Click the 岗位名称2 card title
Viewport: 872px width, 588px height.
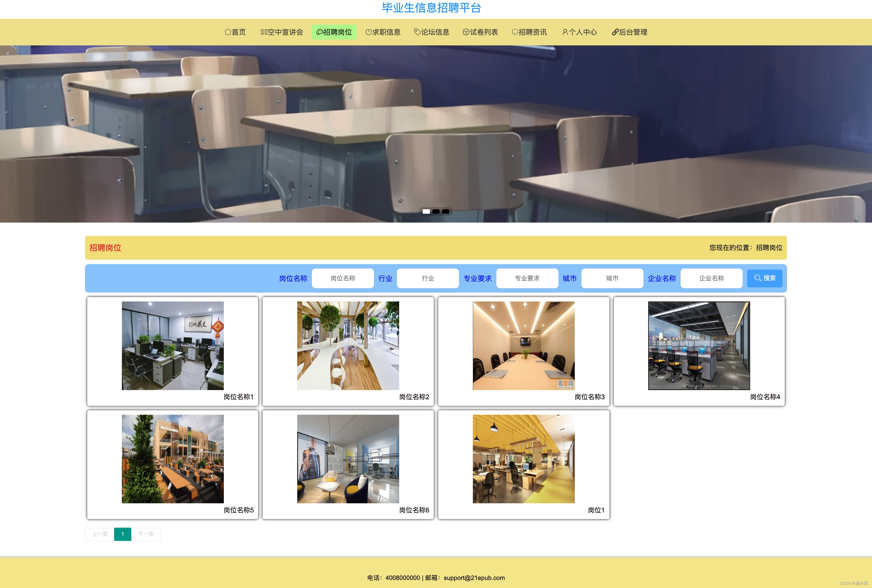[414, 397]
